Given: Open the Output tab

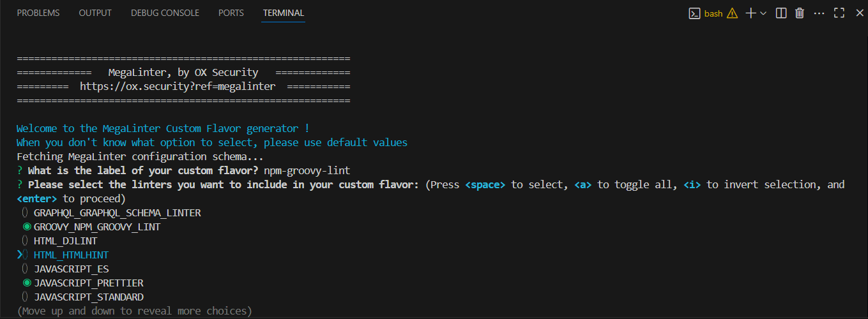Looking at the screenshot, I should (95, 13).
